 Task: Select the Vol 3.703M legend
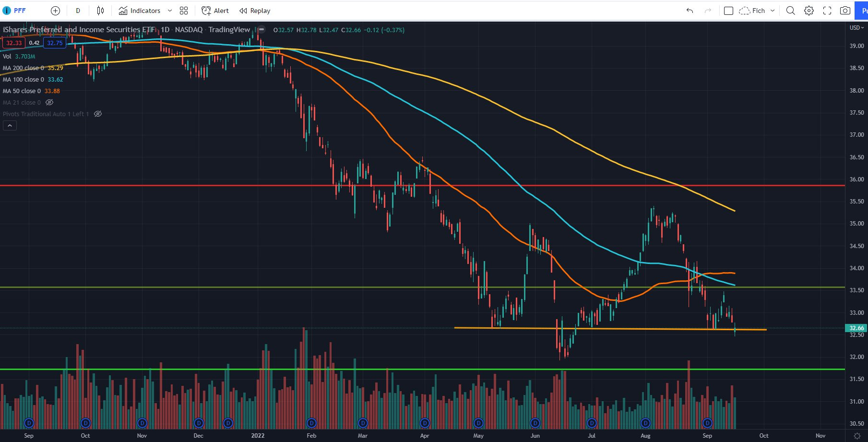pos(19,57)
